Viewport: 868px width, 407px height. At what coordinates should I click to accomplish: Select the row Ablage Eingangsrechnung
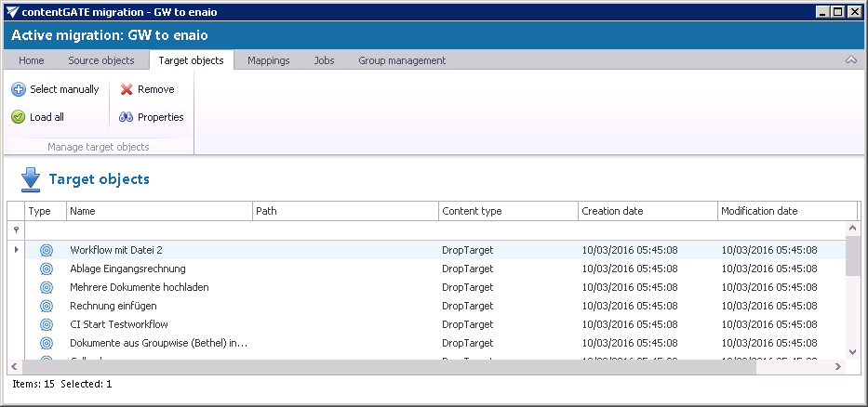pyautogui.click(x=435, y=269)
